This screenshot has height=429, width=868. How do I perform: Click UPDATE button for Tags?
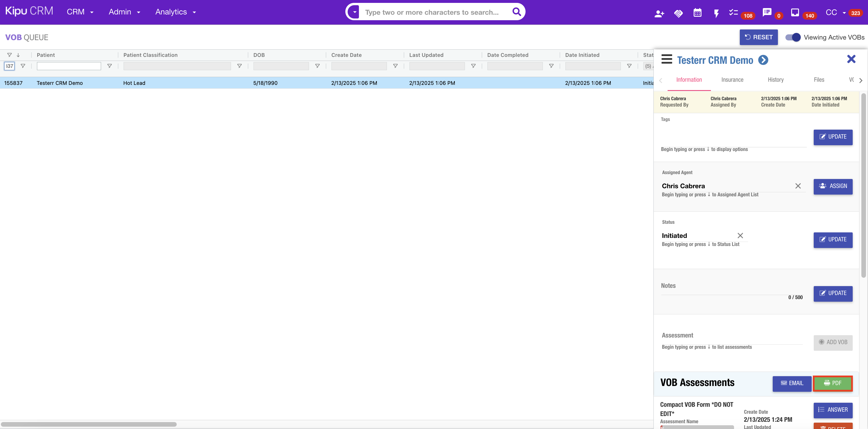tap(832, 137)
